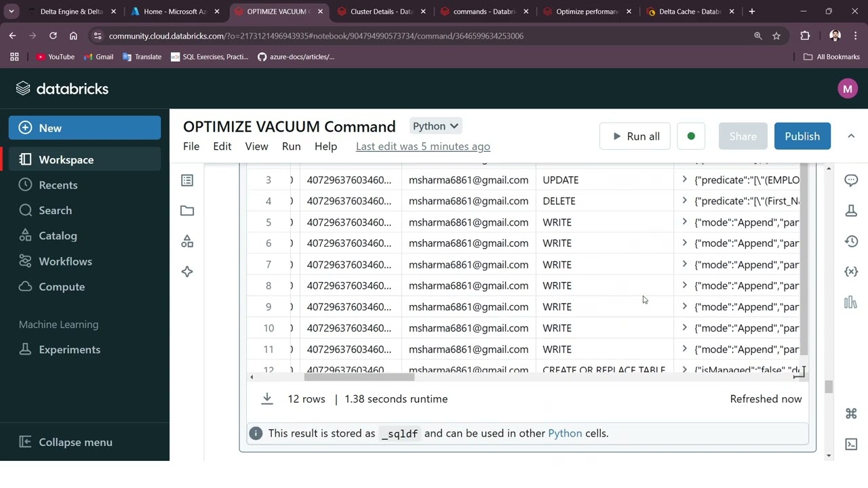This screenshot has height=488, width=868.
Task: Go back in browser history
Action: [13, 36]
